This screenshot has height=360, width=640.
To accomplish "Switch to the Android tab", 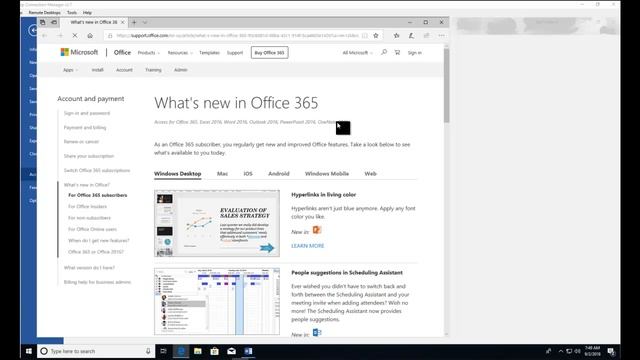I will (279, 173).
